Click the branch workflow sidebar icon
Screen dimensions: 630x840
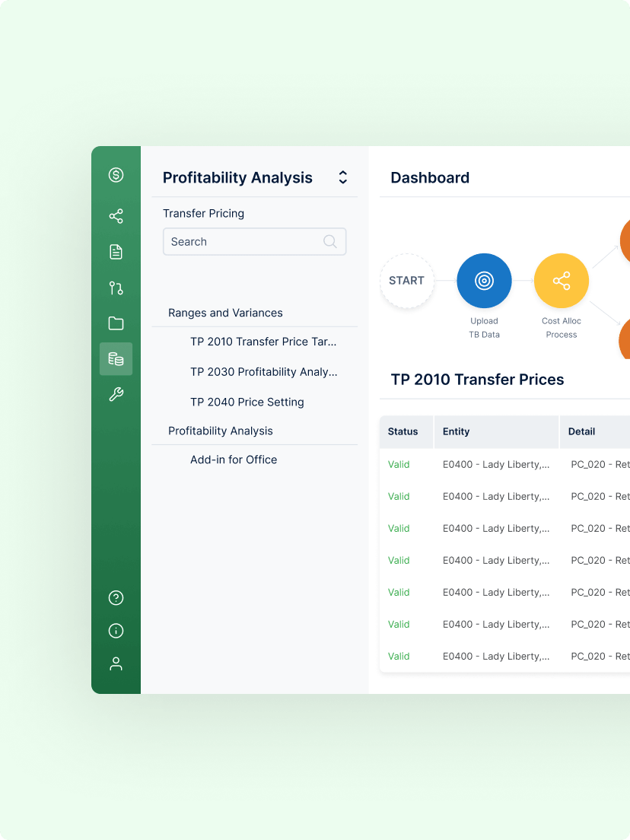(x=116, y=288)
